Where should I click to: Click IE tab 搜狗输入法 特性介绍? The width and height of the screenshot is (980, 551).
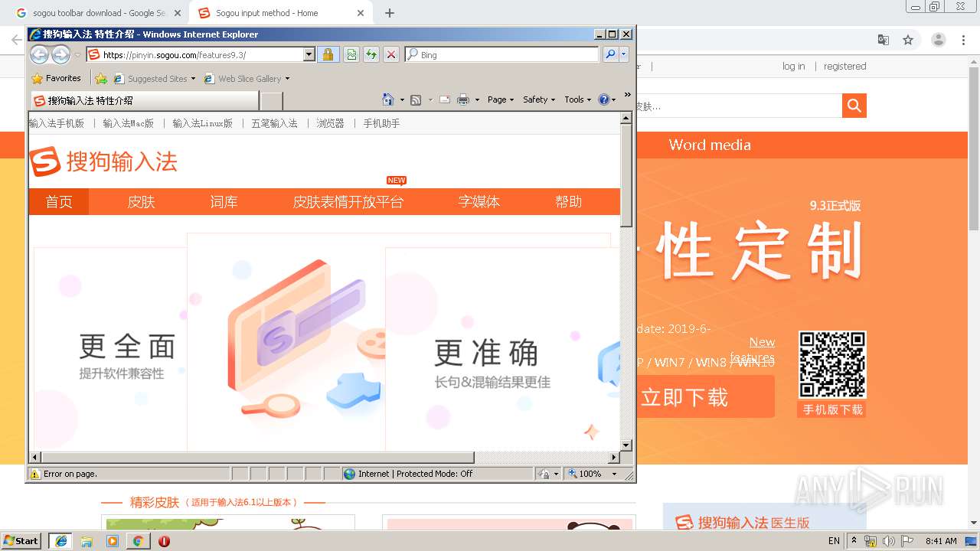(x=145, y=100)
